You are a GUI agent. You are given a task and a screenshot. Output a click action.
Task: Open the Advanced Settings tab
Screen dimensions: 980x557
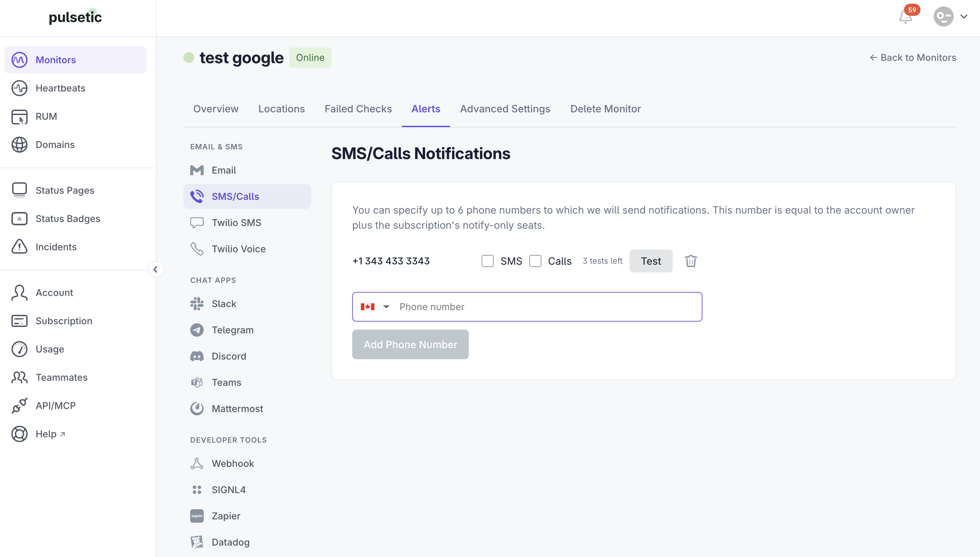(505, 109)
